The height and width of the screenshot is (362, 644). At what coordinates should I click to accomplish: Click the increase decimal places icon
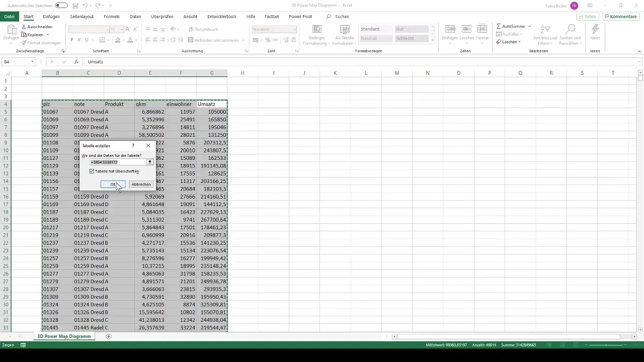coord(286,40)
